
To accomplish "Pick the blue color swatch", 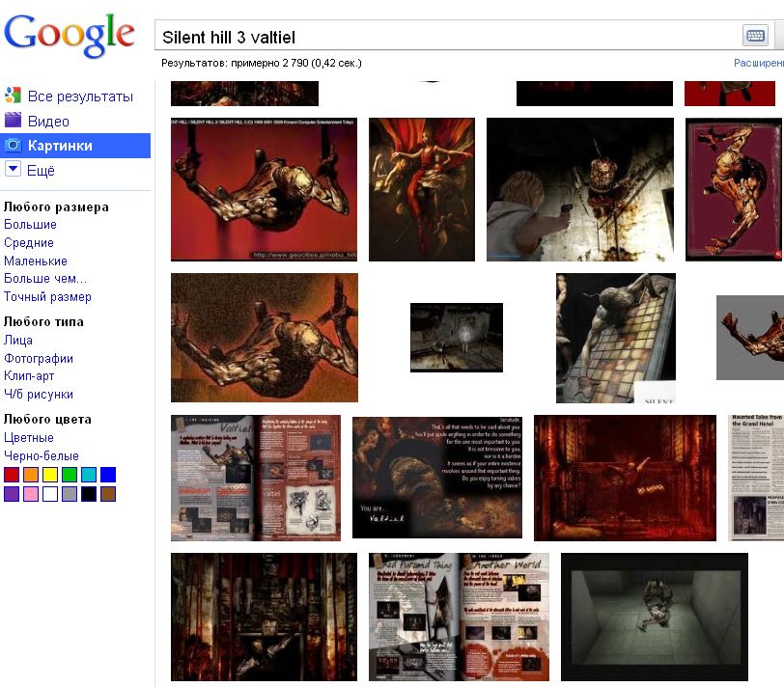I will point(108,475).
